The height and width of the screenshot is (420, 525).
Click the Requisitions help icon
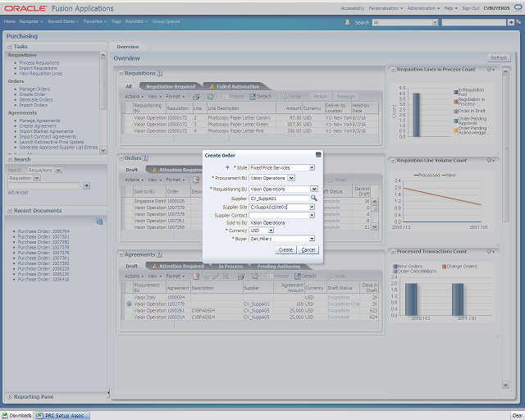pyautogui.click(x=160, y=73)
